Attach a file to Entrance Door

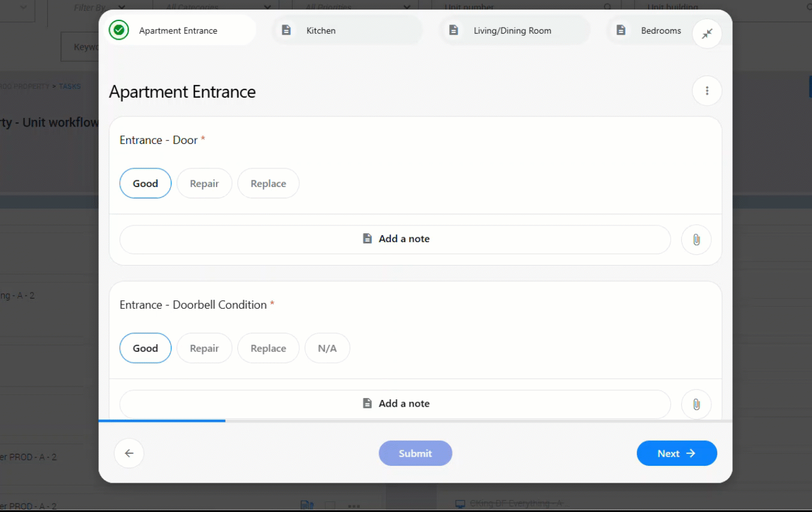tap(696, 240)
